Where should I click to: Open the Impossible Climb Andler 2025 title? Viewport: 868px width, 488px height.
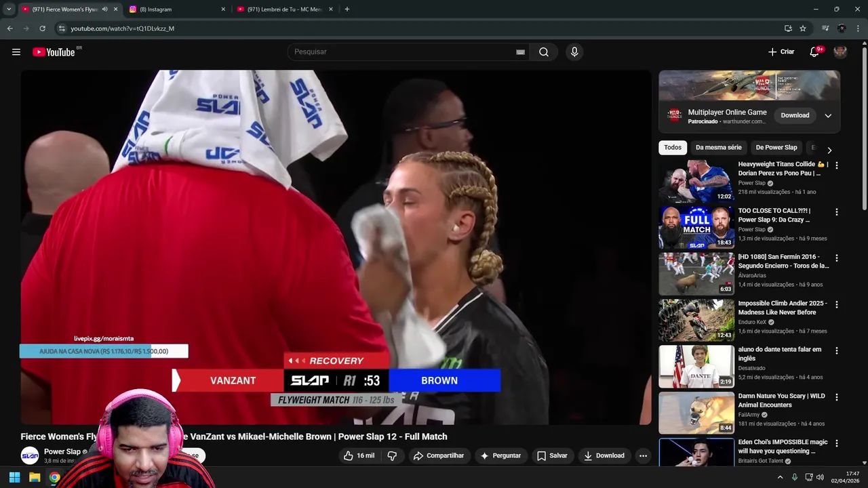tap(783, 308)
